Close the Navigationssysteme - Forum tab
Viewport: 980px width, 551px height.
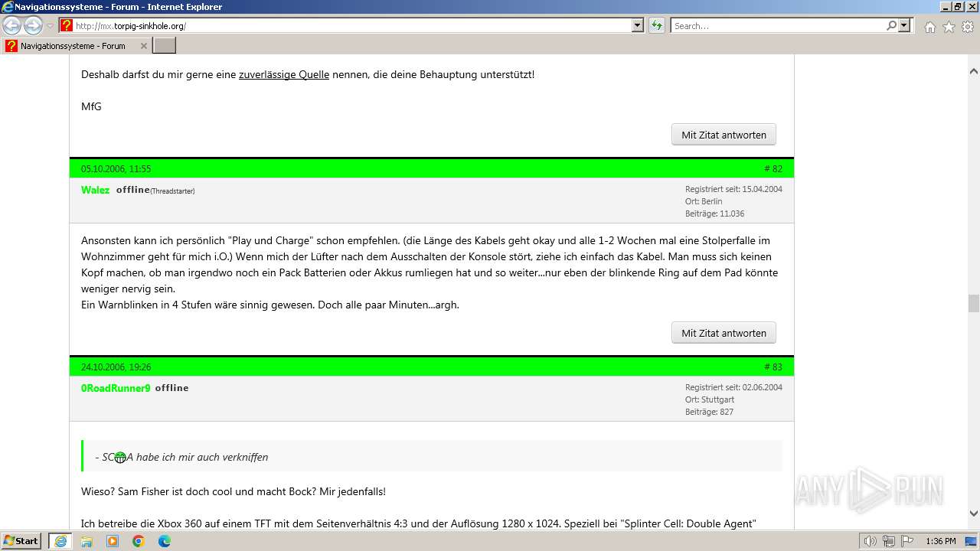(144, 46)
